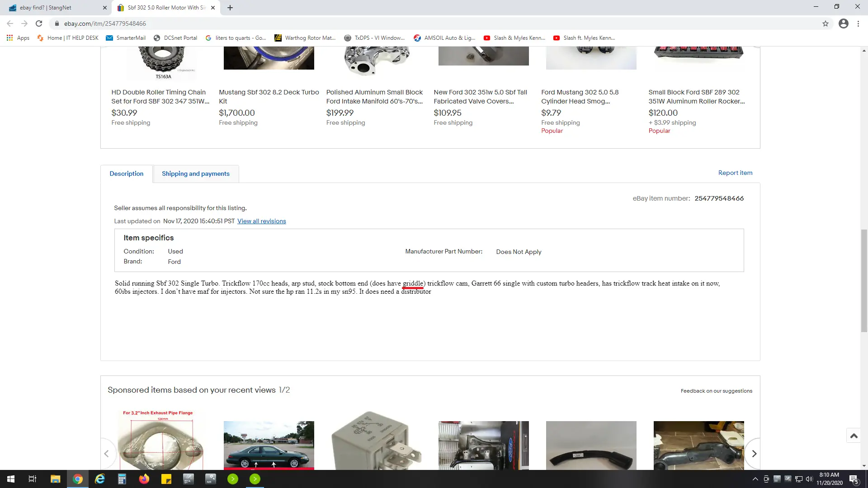Image resolution: width=868 pixels, height=488 pixels.
Task: Open HD Double Roller Timing Chain listing
Action: [x=160, y=97]
